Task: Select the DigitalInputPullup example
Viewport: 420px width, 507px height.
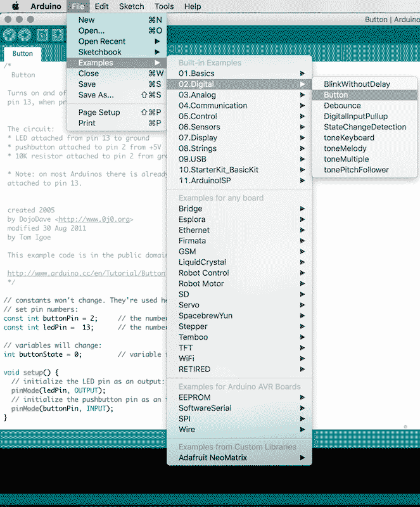Action: point(365,116)
